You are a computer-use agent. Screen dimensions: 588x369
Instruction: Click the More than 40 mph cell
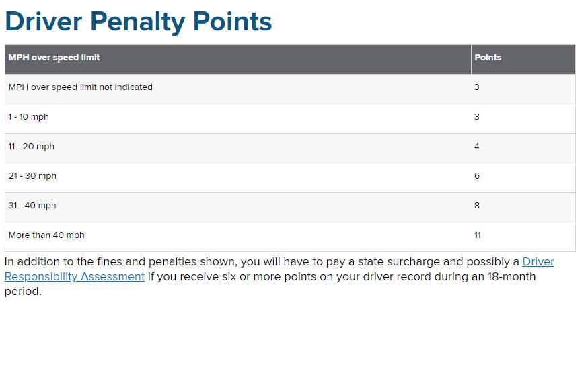(237, 237)
